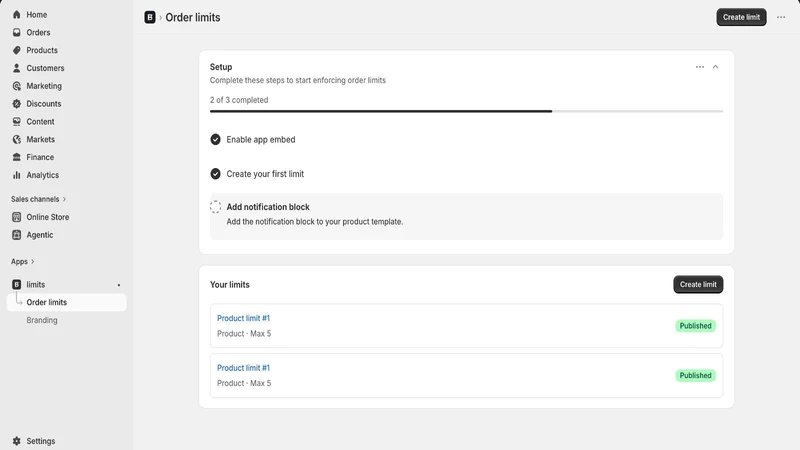Image resolution: width=800 pixels, height=450 pixels.
Task: Open the Home icon in sidebar
Action: [16, 15]
